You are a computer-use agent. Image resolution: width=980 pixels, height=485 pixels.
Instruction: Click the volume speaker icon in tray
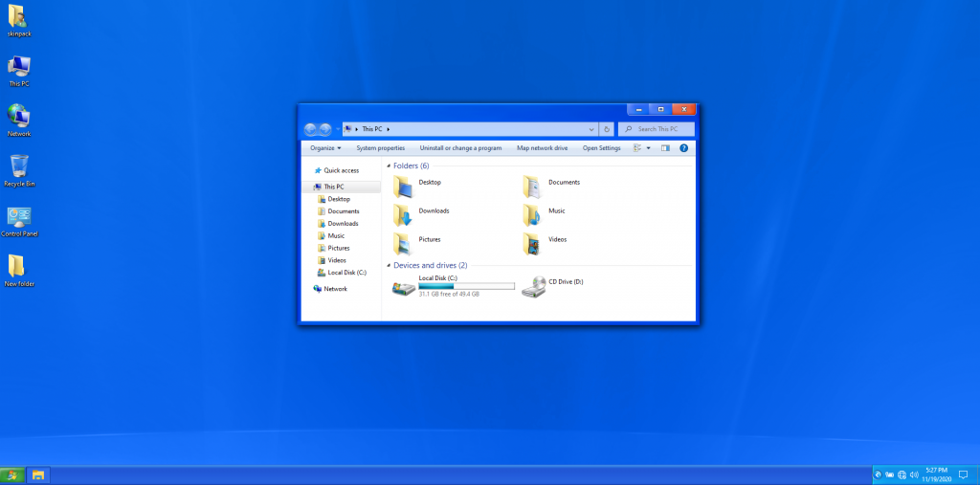coord(915,474)
